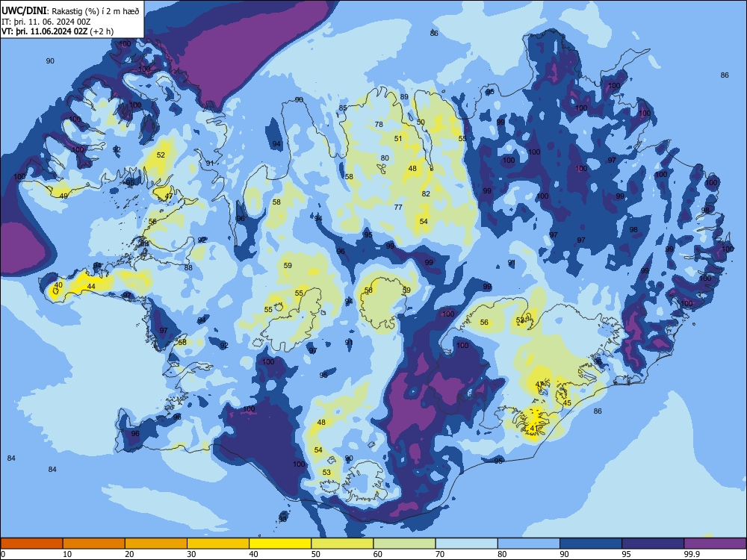Click the dark orange 0–10 legend swatch

coord(31,544)
